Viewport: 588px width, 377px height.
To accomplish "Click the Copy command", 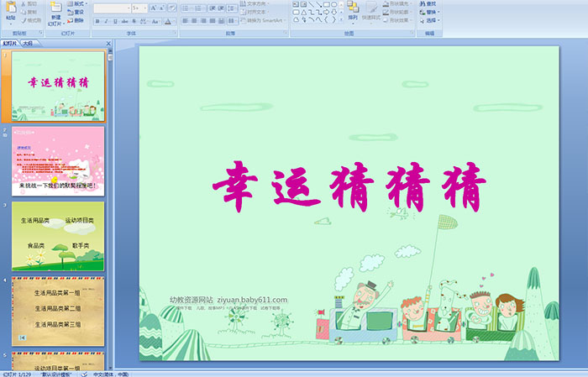I will pos(29,13).
